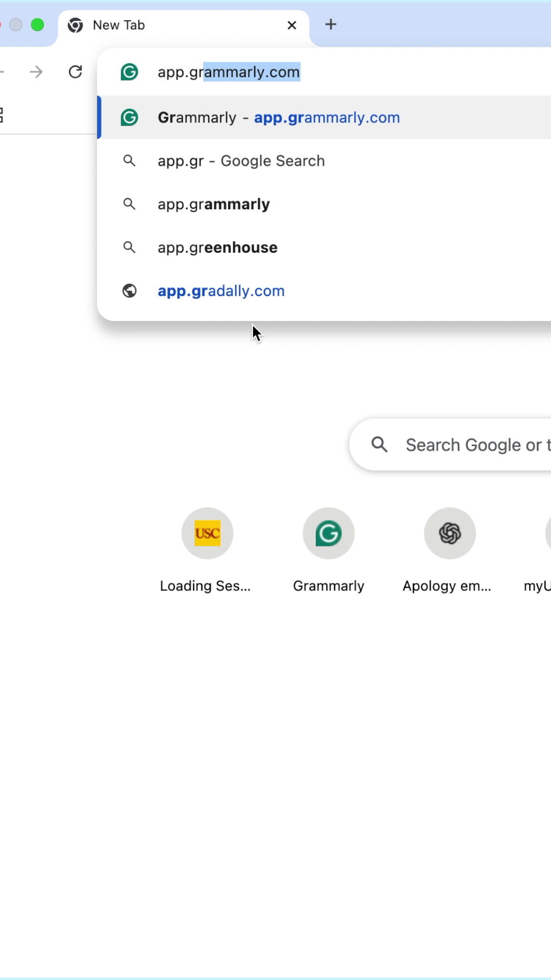This screenshot has width=551, height=980.
Task: Click the Forward navigation arrow
Action: click(x=36, y=72)
